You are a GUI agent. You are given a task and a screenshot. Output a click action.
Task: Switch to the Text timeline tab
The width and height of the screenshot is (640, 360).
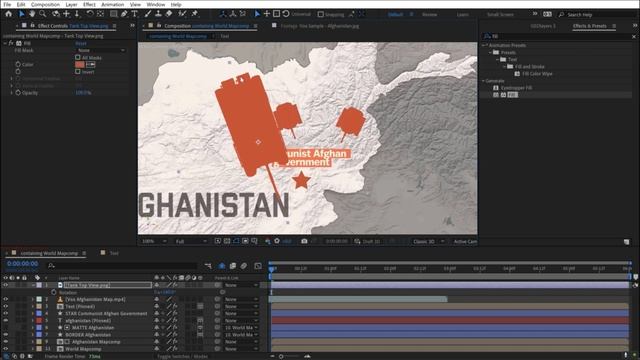(114, 253)
